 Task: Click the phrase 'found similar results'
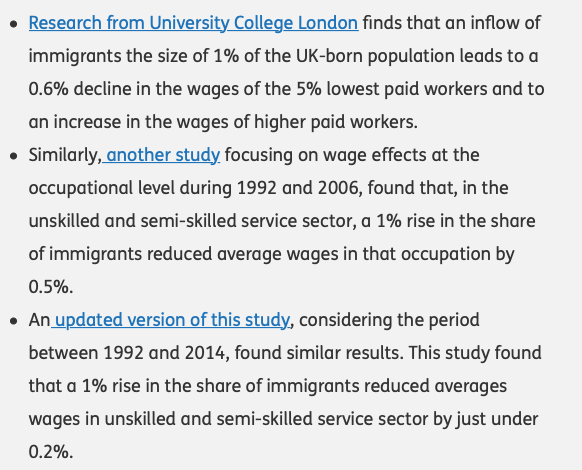[x=317, y=353]
